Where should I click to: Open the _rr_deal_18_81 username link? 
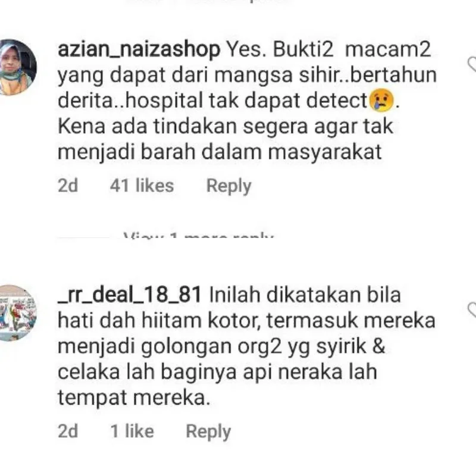click(129, 295)
